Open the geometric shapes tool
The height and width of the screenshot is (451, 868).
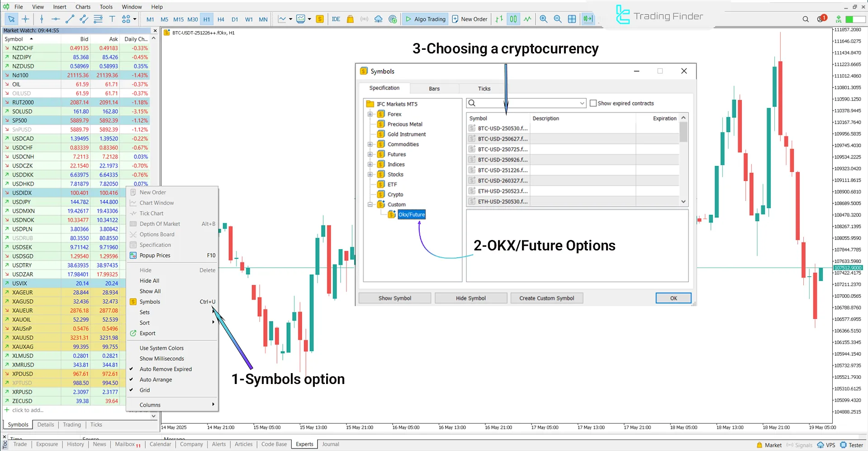(126, 19)
